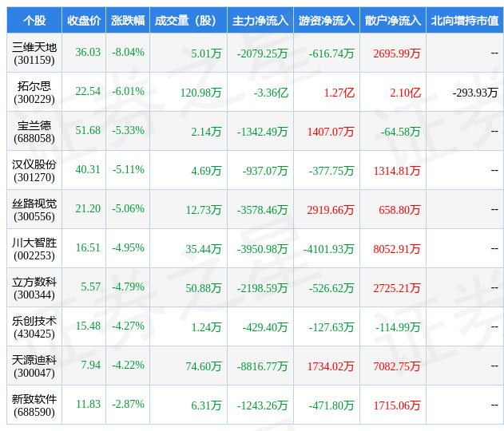Click the -5.33% change value

[128, 130]
